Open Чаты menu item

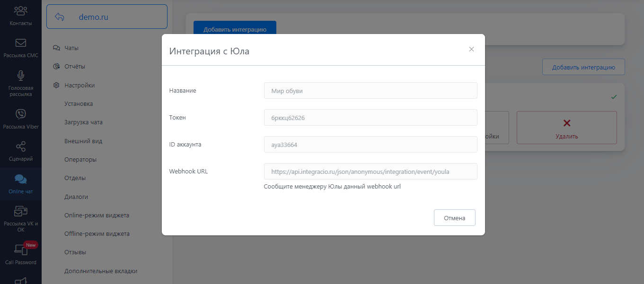coord(71,48)
